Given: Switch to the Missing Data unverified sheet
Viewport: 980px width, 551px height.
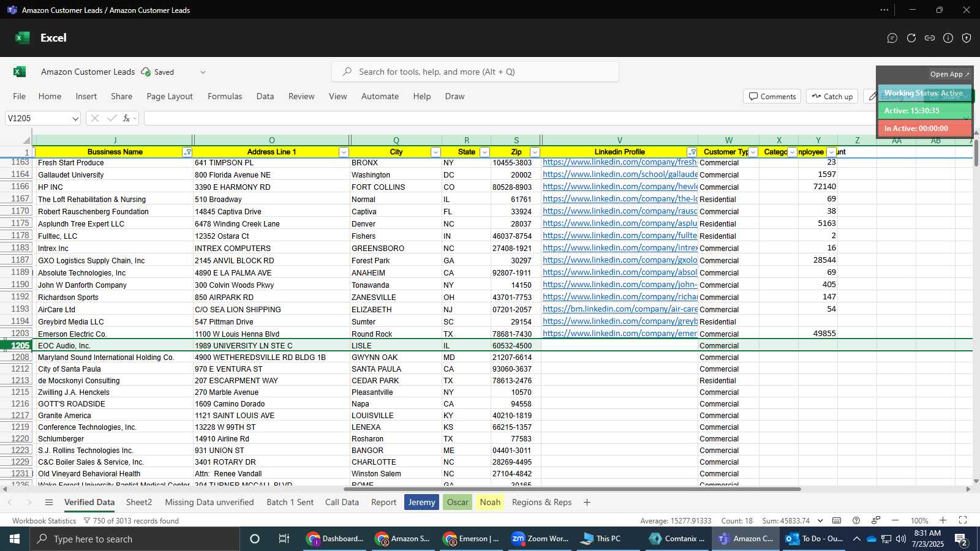Looking at the screenshot, I should (209, 502).
